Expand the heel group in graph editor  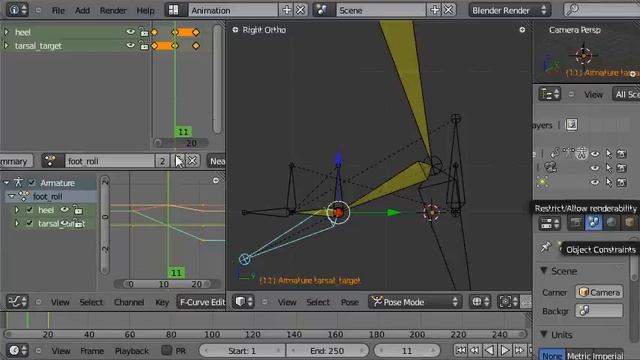tap(17, 210)
